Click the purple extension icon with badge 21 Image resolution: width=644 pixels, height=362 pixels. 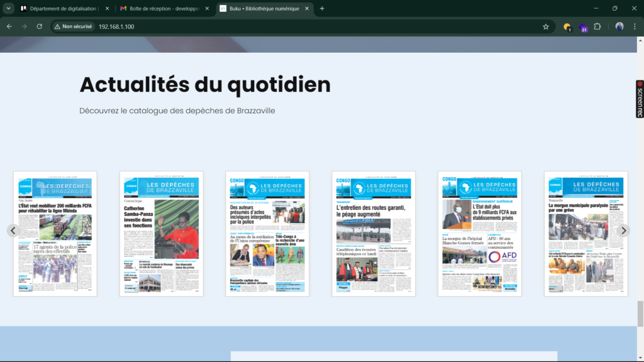pos(583,28)
